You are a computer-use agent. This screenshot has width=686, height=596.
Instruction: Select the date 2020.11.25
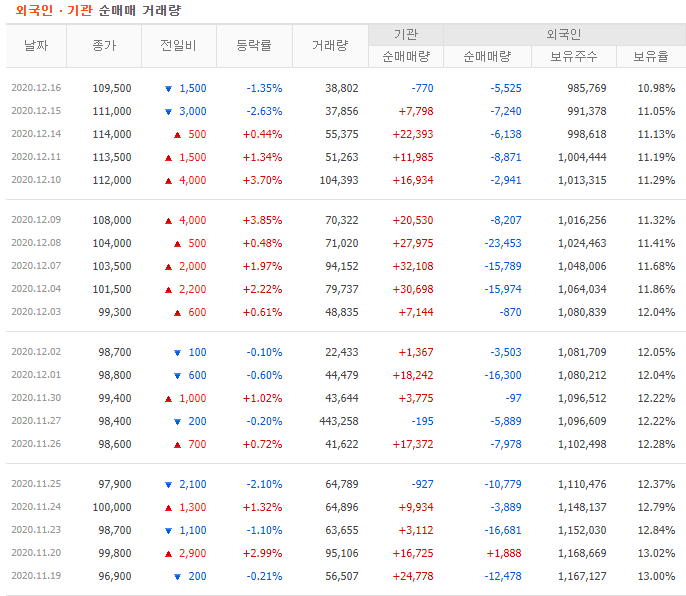pyautogui.click(x=36, y=484)
